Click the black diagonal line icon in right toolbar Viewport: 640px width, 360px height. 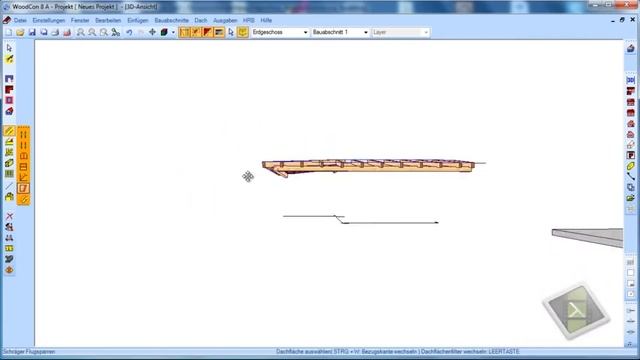(x=631, y=177)
